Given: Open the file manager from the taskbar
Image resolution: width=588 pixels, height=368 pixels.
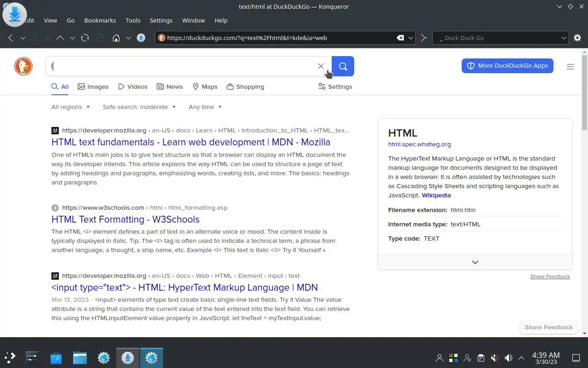Looking at the screenshot, I should coord(80,357).
